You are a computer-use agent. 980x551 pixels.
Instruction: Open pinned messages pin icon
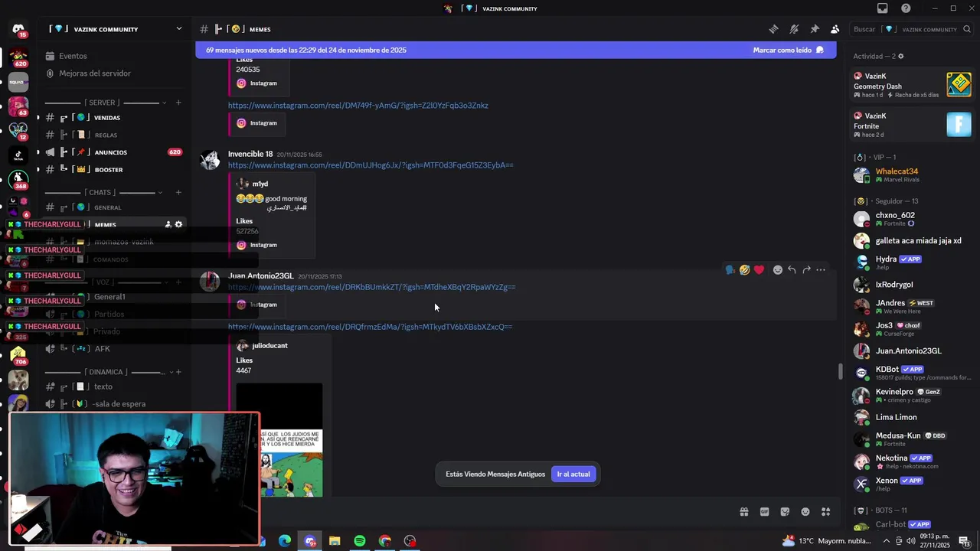coord(815,29)
